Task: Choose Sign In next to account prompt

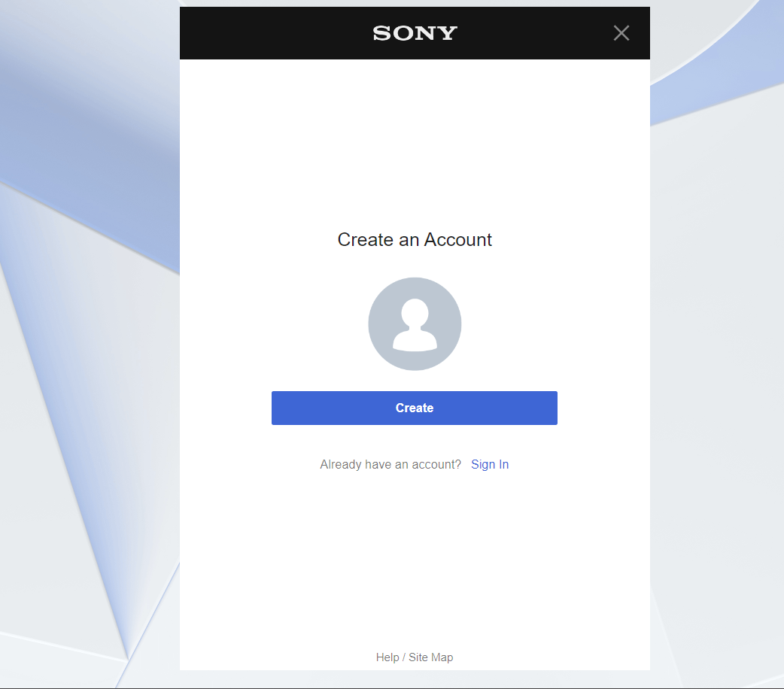Action: pyautogui.click(x=490, y=464)
